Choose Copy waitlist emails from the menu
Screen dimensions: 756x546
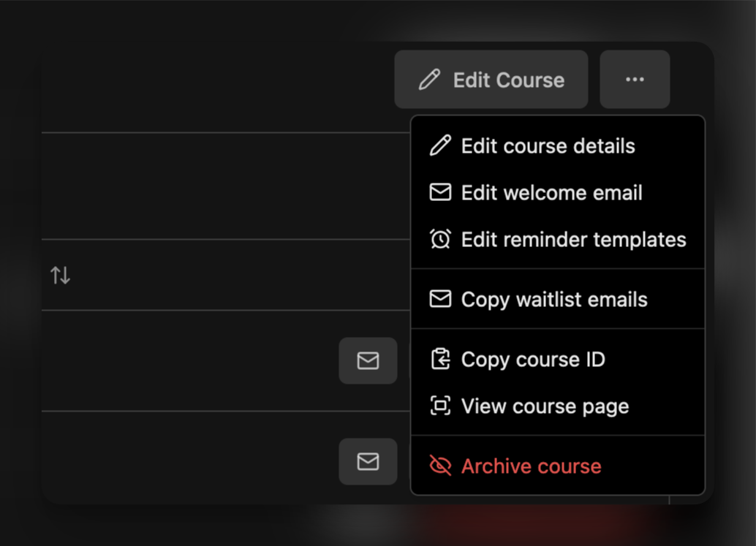pyautogui.click(x=553, y=299)
